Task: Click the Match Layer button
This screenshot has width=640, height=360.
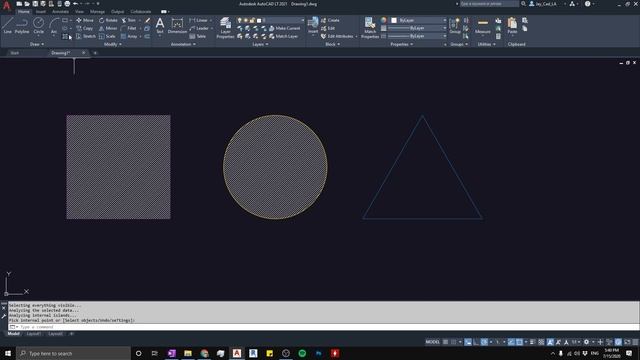Action: pyautogui.click(x=284, y=36)
